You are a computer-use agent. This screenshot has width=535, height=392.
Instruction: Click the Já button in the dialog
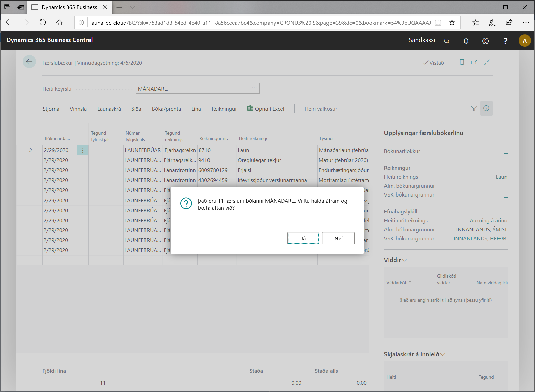[303, 238]
